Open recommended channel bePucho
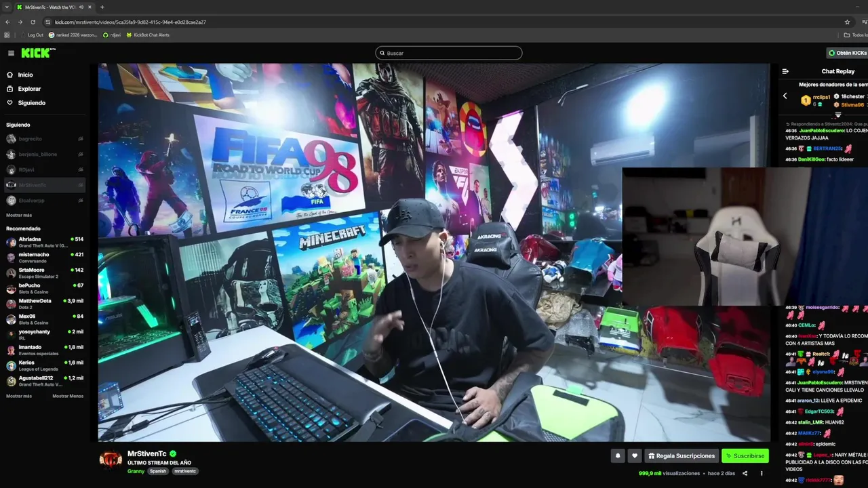The image size is (868, 488). coord(45,289)
